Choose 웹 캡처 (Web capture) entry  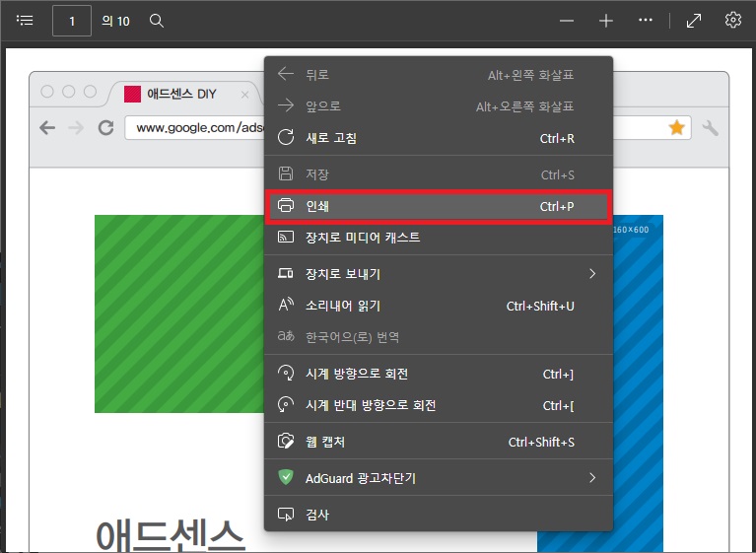pyautogui.click(x=439, y=442)
